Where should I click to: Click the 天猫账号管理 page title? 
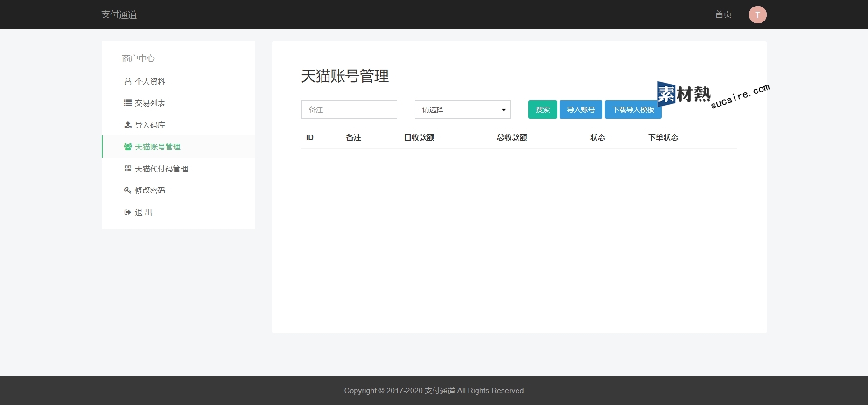(345, 76)
